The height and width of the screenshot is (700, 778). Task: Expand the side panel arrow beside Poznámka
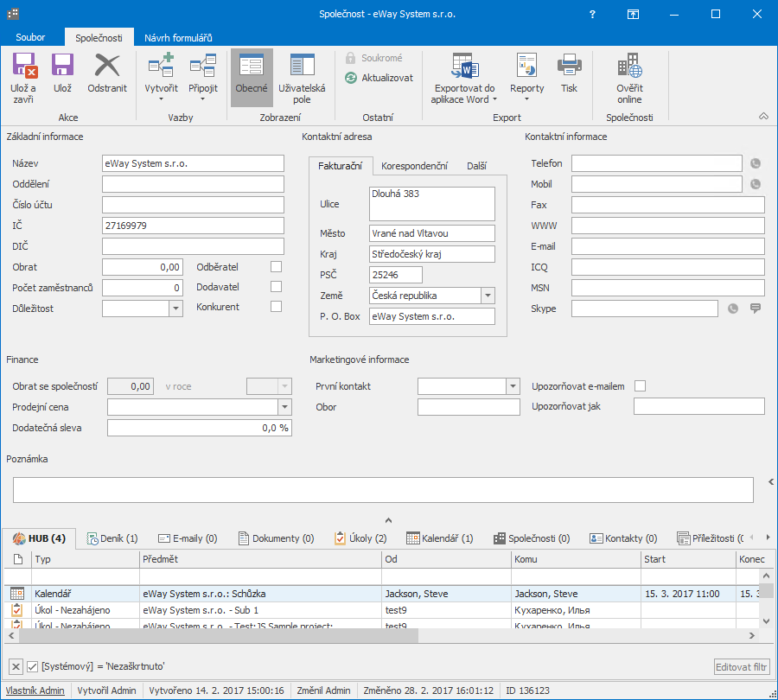point(771,481)
